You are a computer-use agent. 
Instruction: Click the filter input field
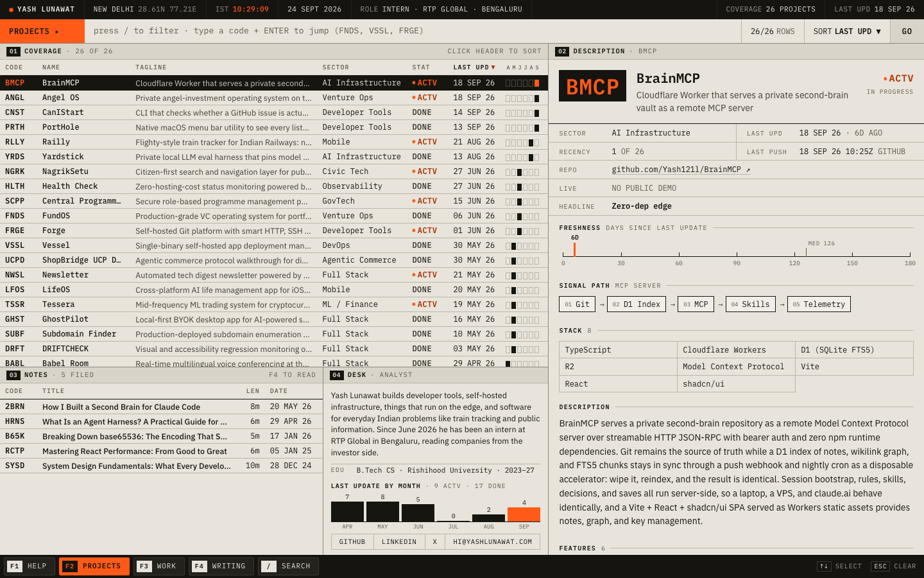(x=413, y=31)
